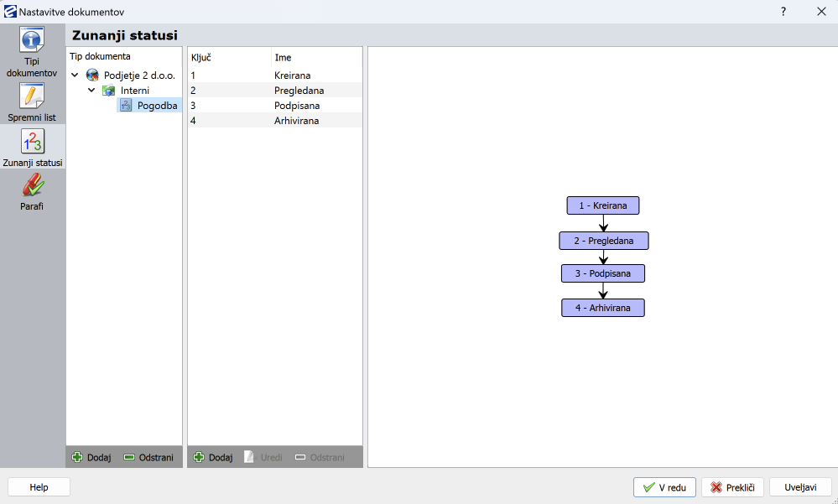This screenshot has height=504, width=838.
Task: Select the Pogodba tree item
Action: (x=157, y=106)
